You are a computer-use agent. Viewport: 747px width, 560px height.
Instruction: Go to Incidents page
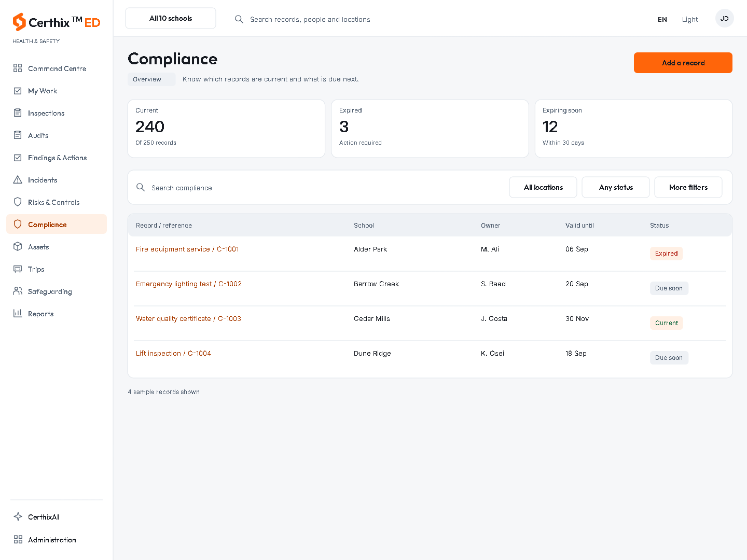coord(57,180)
